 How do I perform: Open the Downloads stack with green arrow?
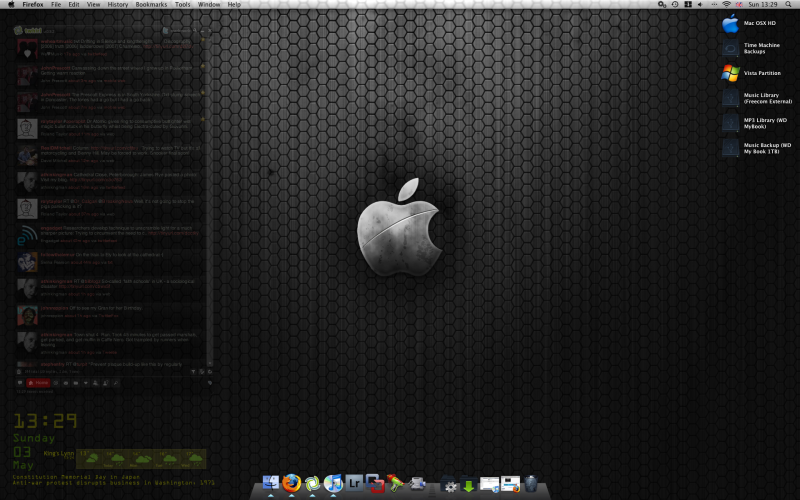click(468, 484)
